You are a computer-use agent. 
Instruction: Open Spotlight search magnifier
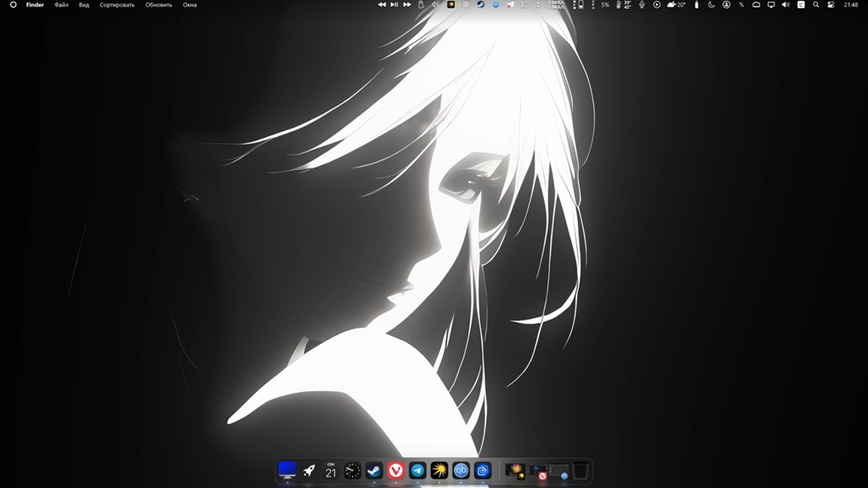tap(816, 4)
